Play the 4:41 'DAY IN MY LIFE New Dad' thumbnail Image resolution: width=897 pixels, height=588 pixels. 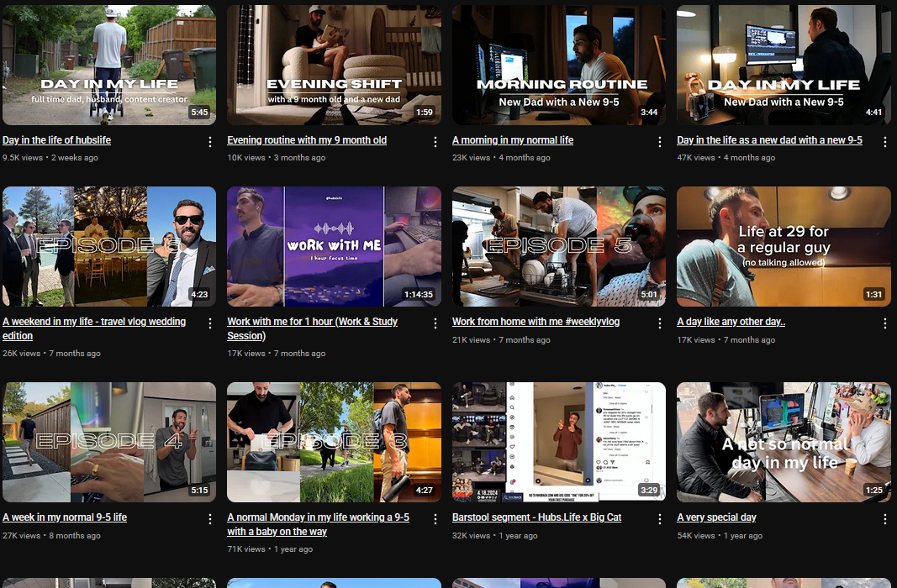pos(784,66)
